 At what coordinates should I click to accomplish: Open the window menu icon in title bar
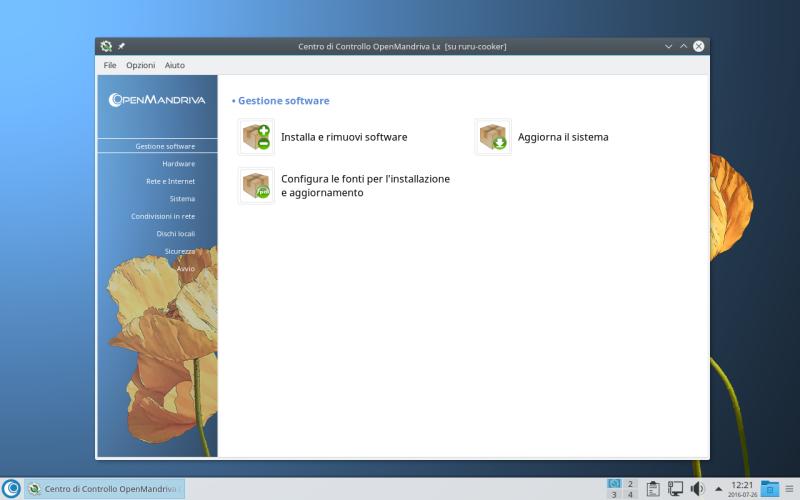coord(106,46)
